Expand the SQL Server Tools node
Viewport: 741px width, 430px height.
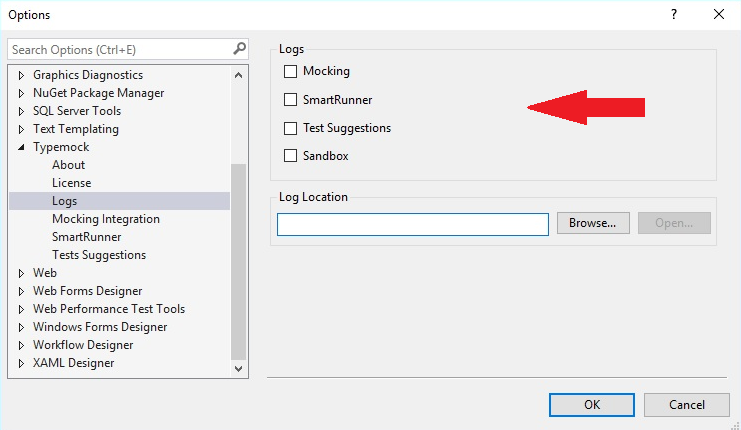22,111
